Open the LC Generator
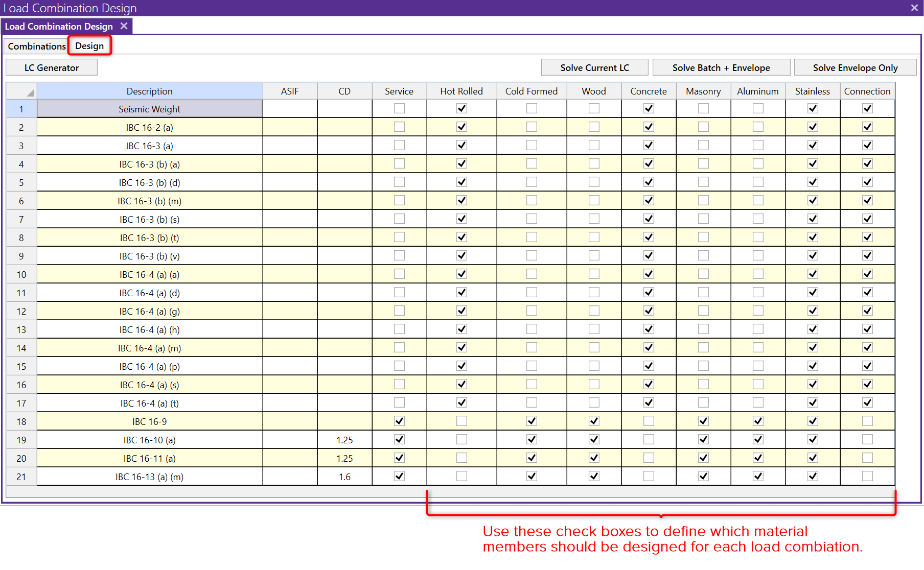 [x=52, y=68]
